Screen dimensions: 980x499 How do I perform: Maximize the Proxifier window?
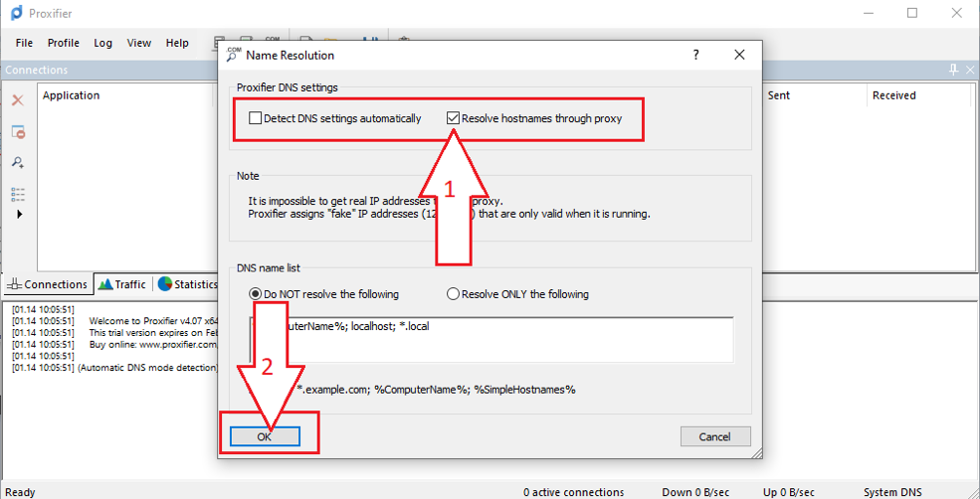click(x=912, y=13)
